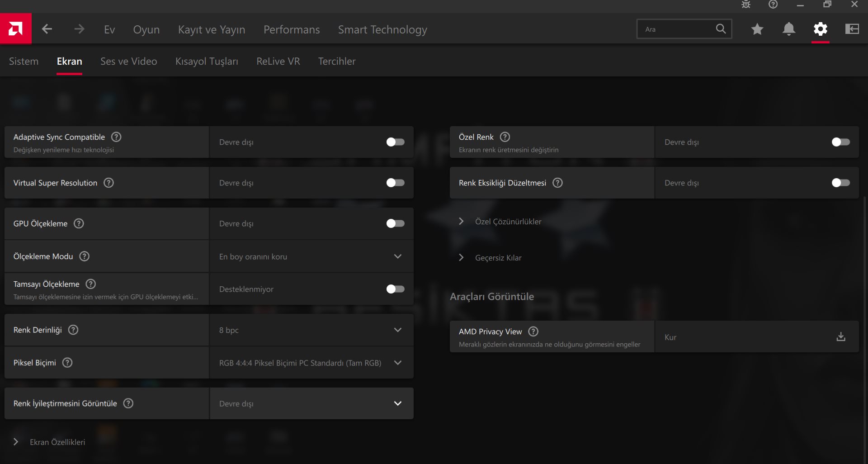The image size is (868, 464).
Task: Show help for Renk Derinliği
Action: [x=73, y=330]
